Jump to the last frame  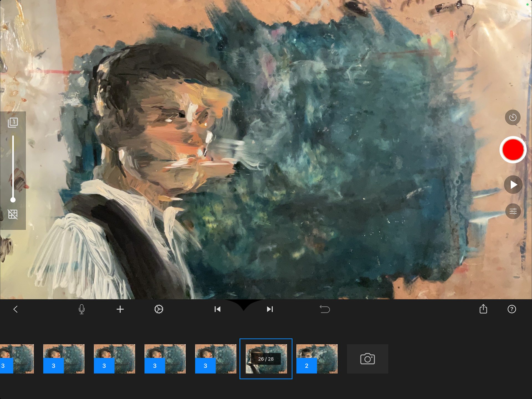270,309
